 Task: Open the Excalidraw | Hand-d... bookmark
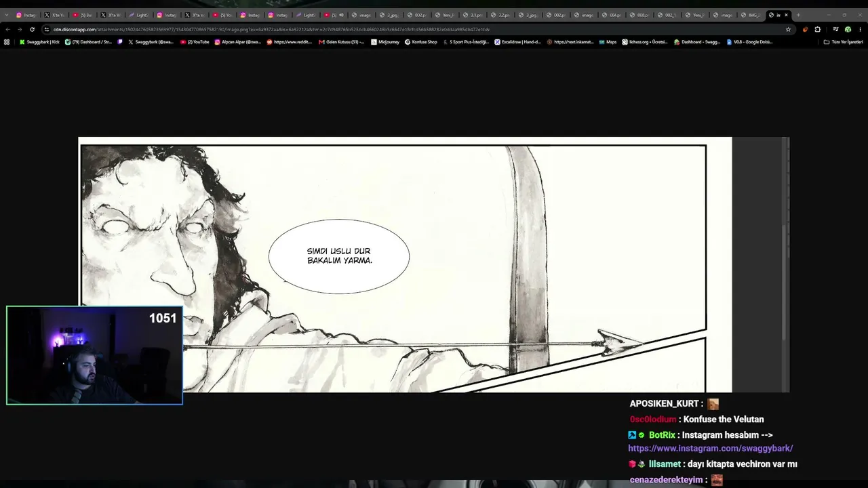pyautogui.click(x=517, y=42)
